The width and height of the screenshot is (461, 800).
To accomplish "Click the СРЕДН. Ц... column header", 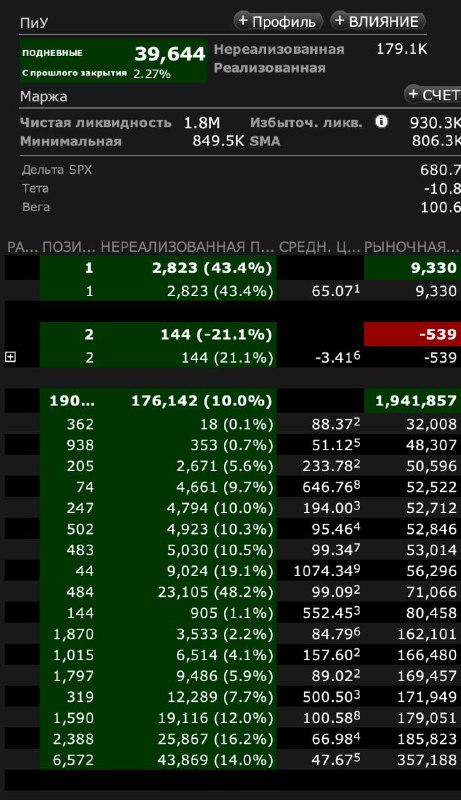I will [320, 247].
